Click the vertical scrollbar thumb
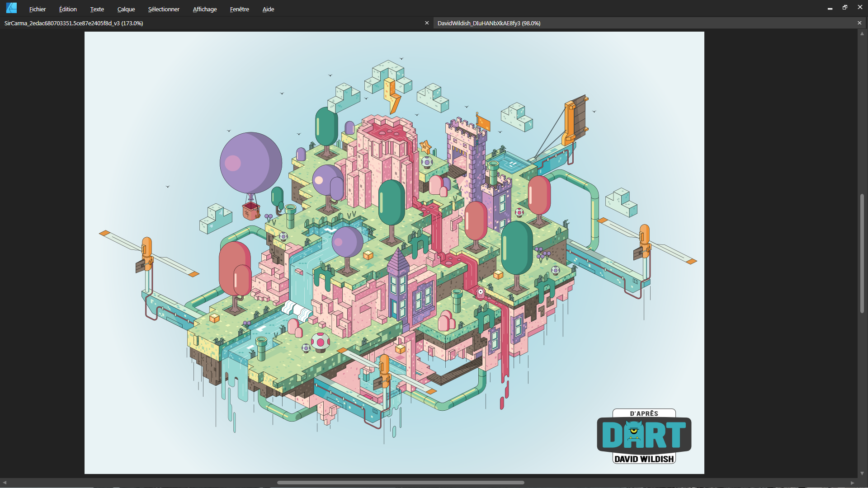This screenshot has width=868, height=488. point(863,253)
